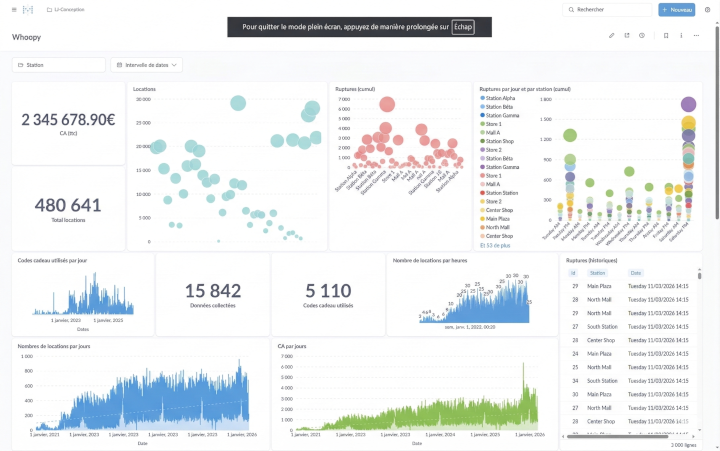The image size is (720, 451).
Task: Toggle the North Mall legend series
Action: [501, 227]
